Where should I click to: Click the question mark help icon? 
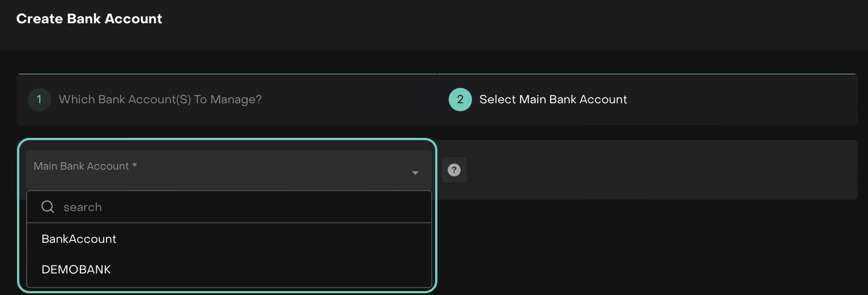454,170
